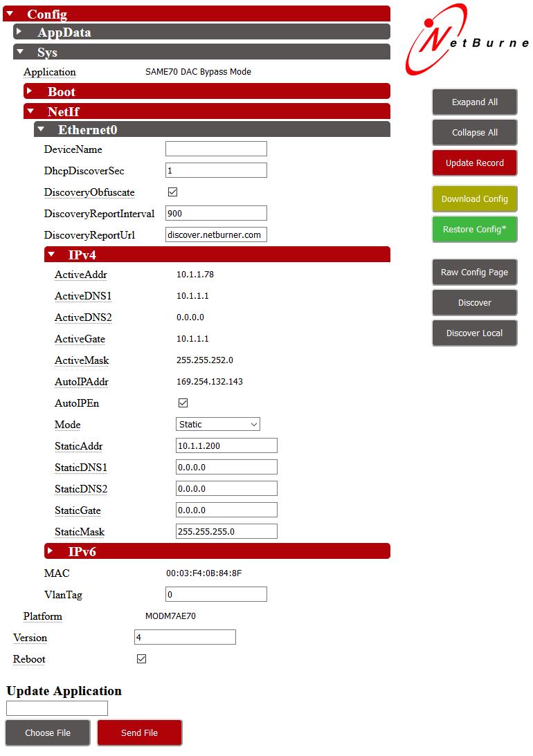Click the Choose File button
Screen dimensions: 533x756
click(48, 733)
